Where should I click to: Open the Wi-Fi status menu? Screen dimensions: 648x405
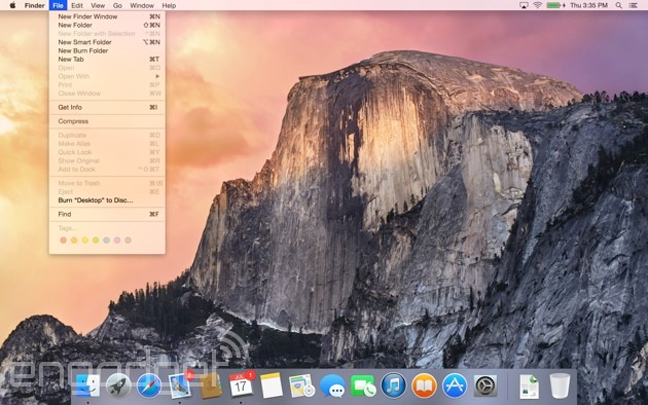pyautogui.click(x=537, y=5)
